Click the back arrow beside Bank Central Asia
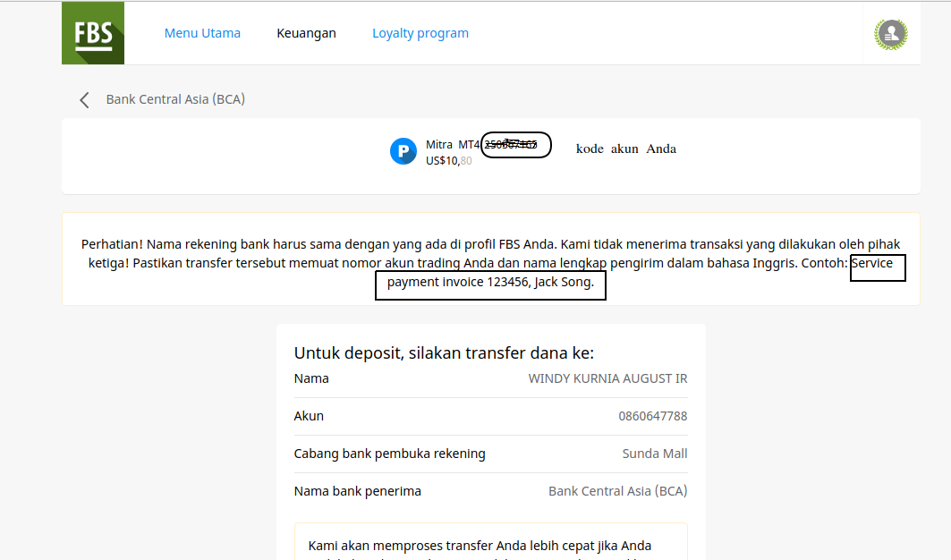The height and width of the screenshot is (560, 951). pyautogui.click(x=84, y=100)
